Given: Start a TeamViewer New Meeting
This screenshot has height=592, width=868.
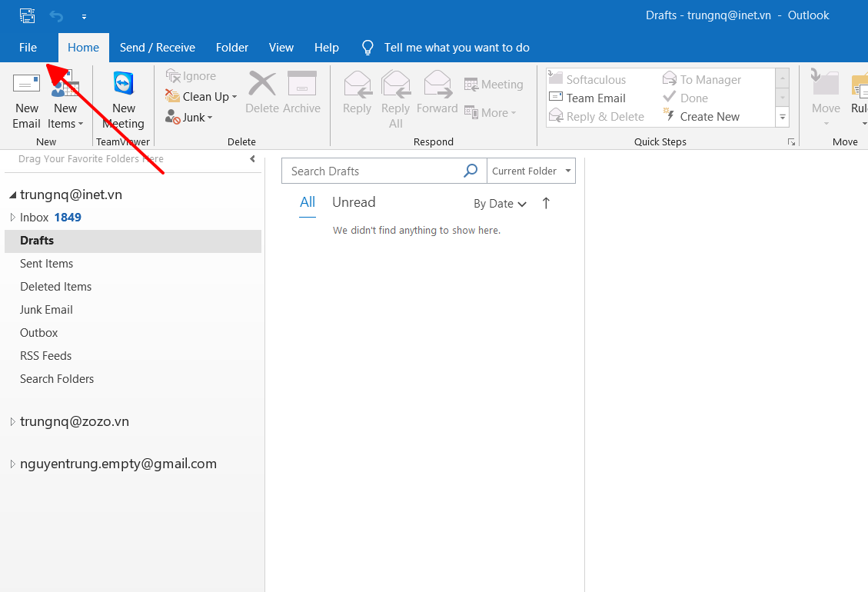Looking at the screenshot, I should click(x=124, y=101).
